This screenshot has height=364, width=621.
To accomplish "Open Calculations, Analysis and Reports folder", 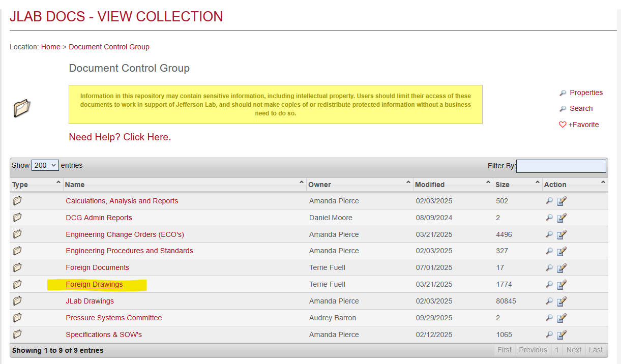I will (122, 201).
